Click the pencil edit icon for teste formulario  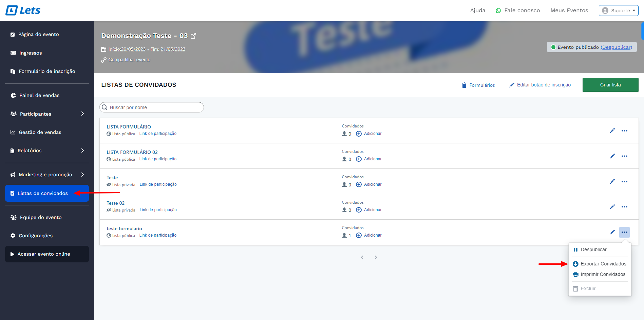coord(612,232)
